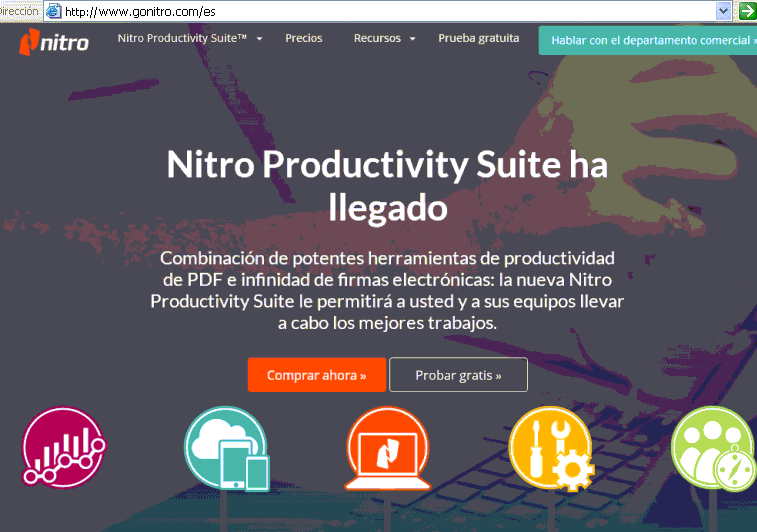Screen dimensions: 757x532
Task: Click Hablar con el departamento comercial button
Action: pyautogui.click(x=648, y=41)
